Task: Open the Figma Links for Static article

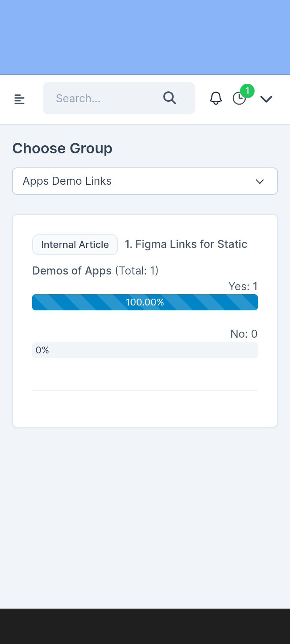Action: pos(186,244)
